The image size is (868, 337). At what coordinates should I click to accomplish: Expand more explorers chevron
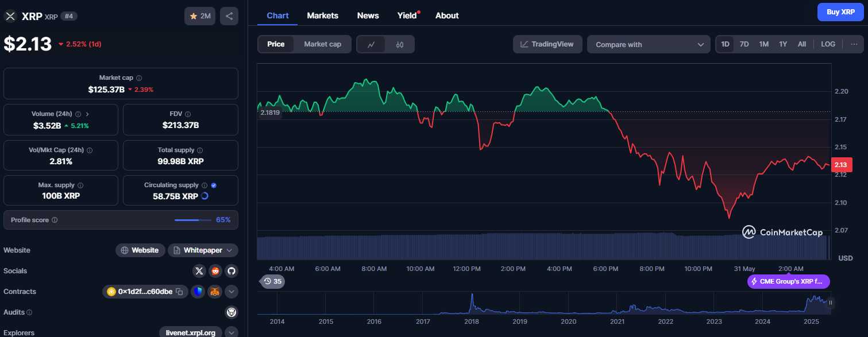point(231,332)
